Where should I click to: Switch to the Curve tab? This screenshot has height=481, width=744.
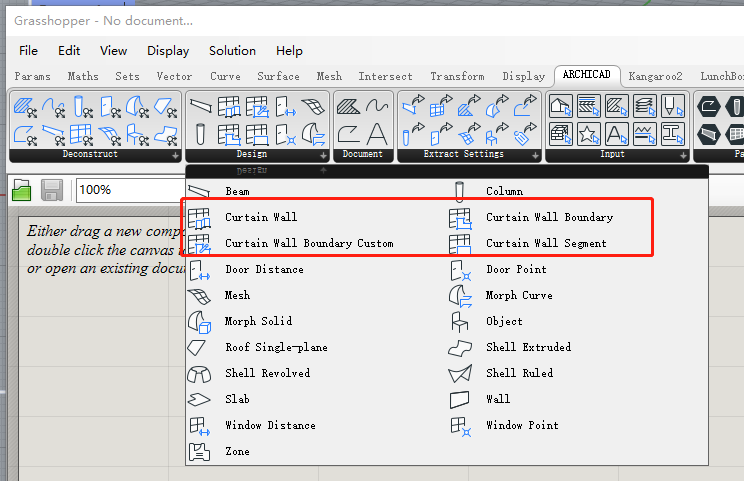point(225,76)
